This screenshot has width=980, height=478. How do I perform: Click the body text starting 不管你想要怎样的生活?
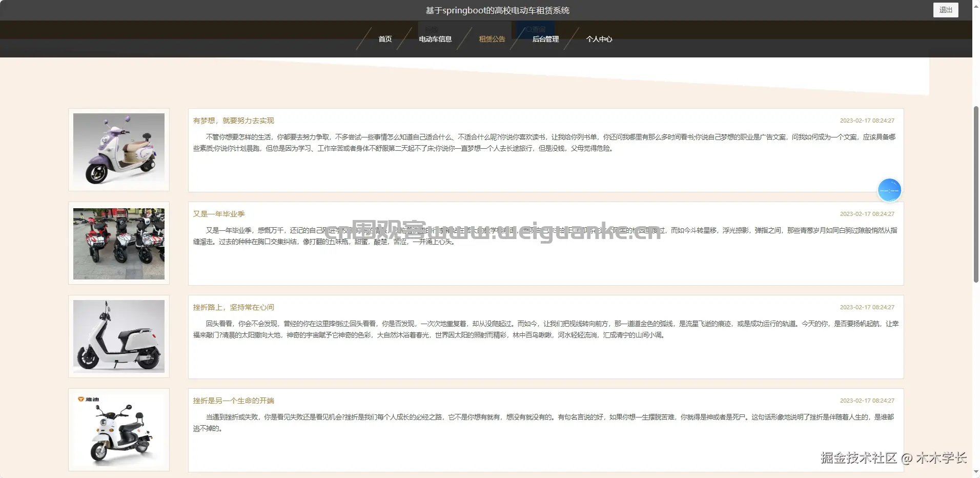[x=544, y=143]
